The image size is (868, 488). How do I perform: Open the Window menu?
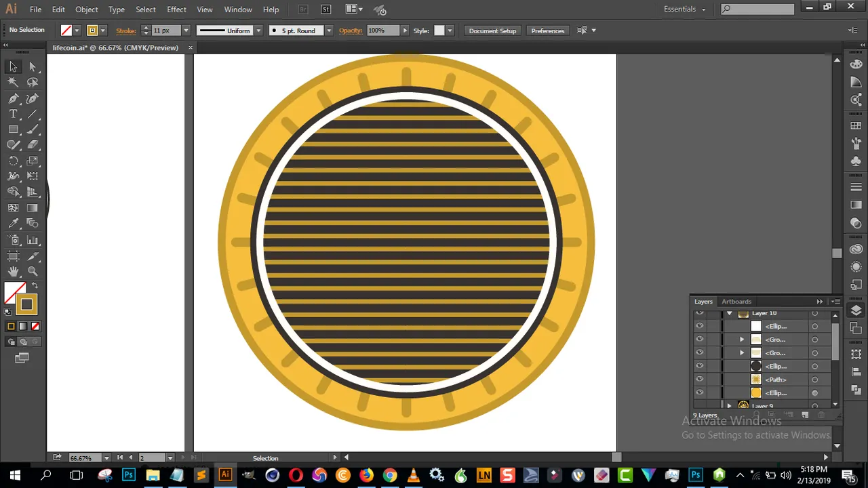point(238,9)
